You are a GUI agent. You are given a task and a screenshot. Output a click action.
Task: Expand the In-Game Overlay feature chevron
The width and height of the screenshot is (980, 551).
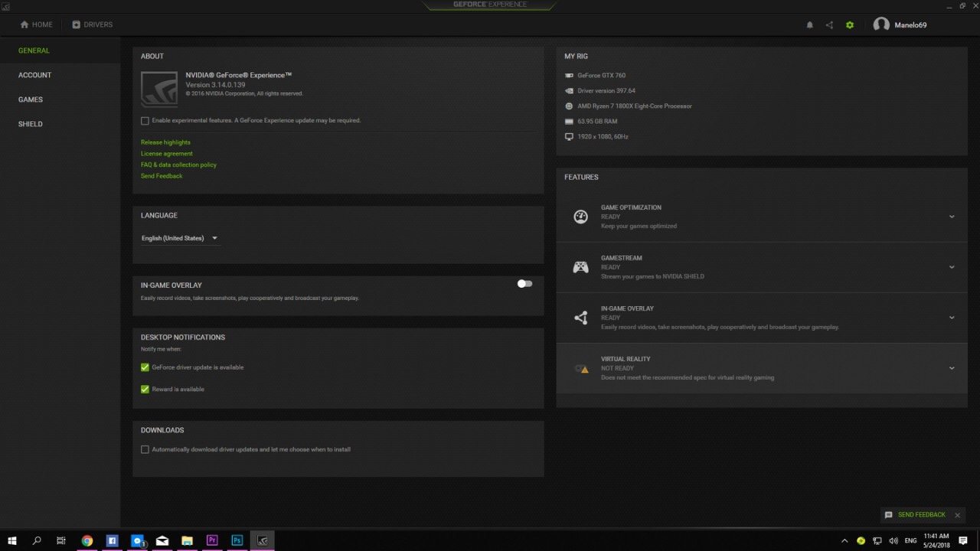pos(952,318)
